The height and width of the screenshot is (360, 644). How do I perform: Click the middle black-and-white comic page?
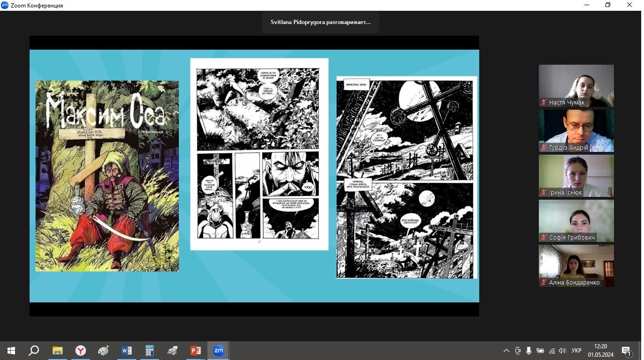click(259, 154)
